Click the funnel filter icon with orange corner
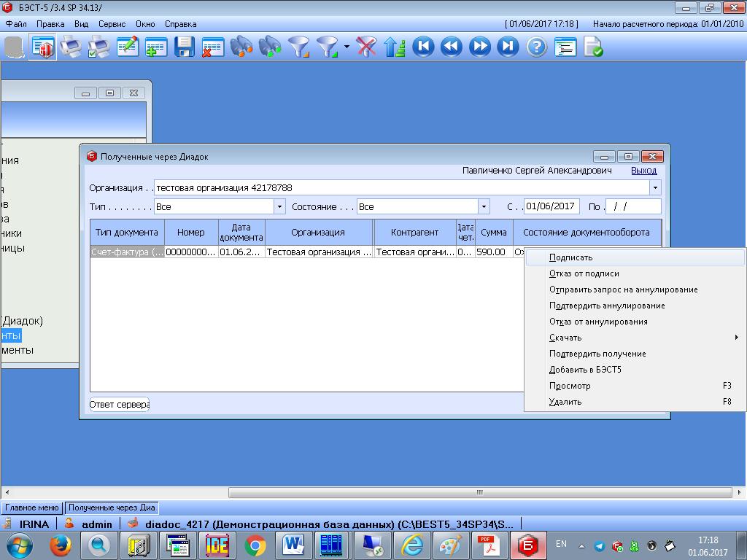This screenshot has height=560, width=747. coord(299,47)
